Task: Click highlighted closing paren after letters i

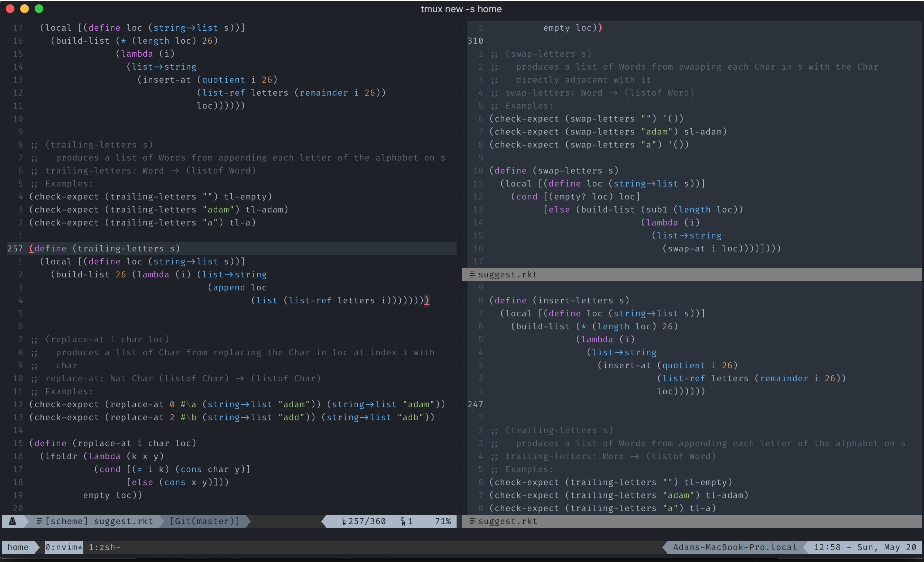Action: (427, 300)
